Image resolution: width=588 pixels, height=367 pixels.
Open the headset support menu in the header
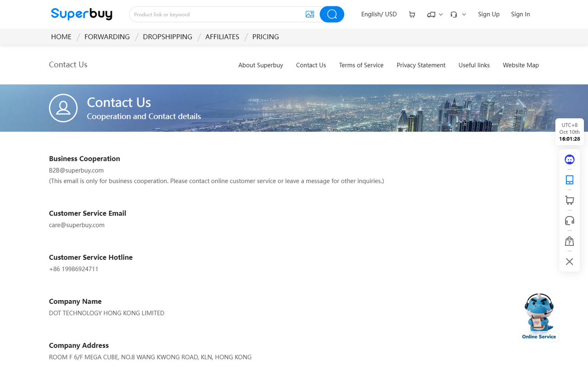[x=454, y=14]
